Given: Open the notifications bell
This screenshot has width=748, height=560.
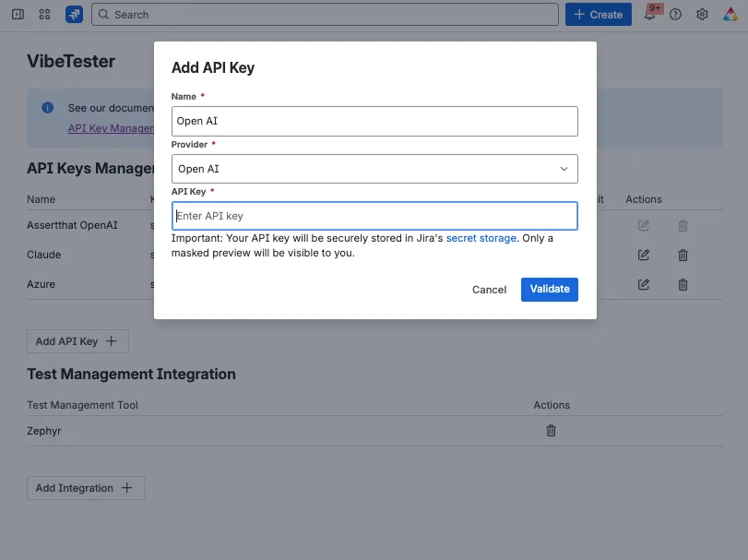Looking at the screenshot, I should pos(649,15).
